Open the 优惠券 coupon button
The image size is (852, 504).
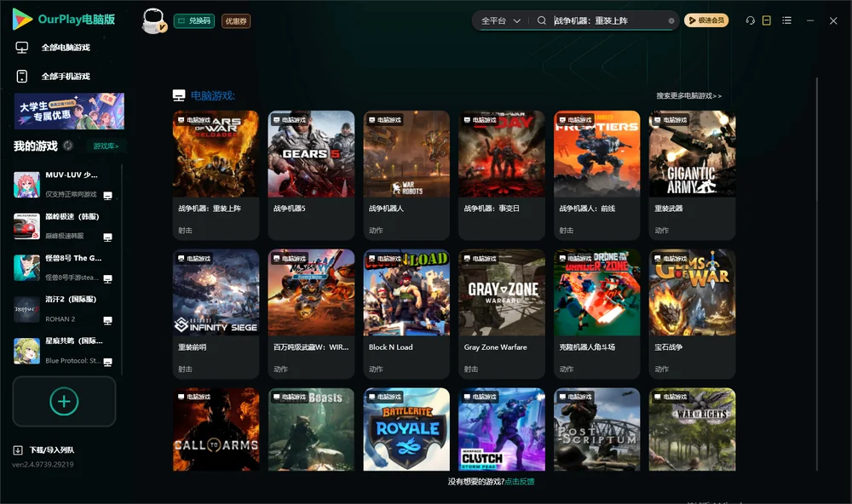click(236, 21)
